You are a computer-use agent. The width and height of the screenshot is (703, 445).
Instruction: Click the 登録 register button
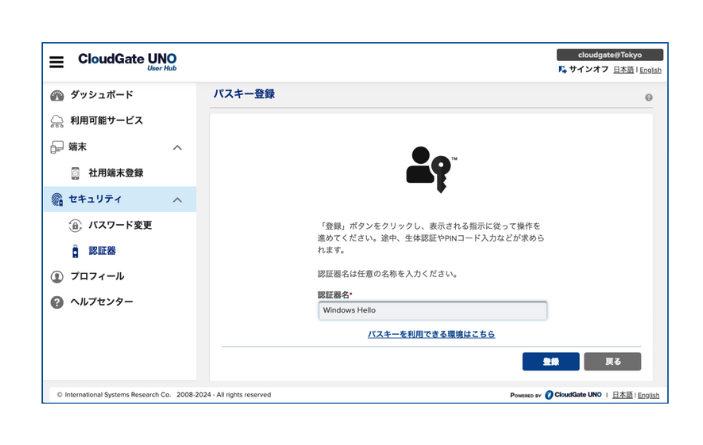pyautogui.click(x=551, y=362)
